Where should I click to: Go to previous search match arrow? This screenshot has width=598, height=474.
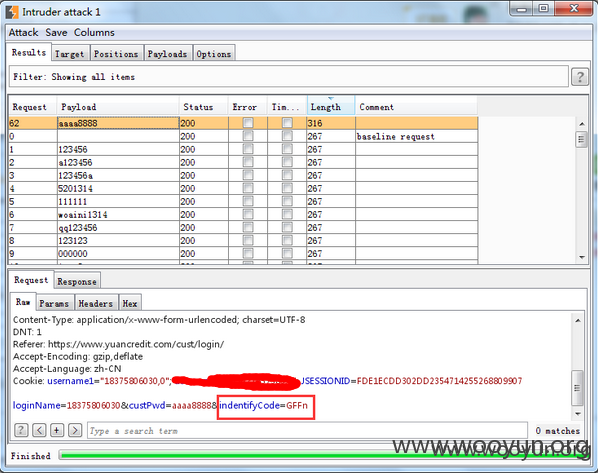click(39, 430)
